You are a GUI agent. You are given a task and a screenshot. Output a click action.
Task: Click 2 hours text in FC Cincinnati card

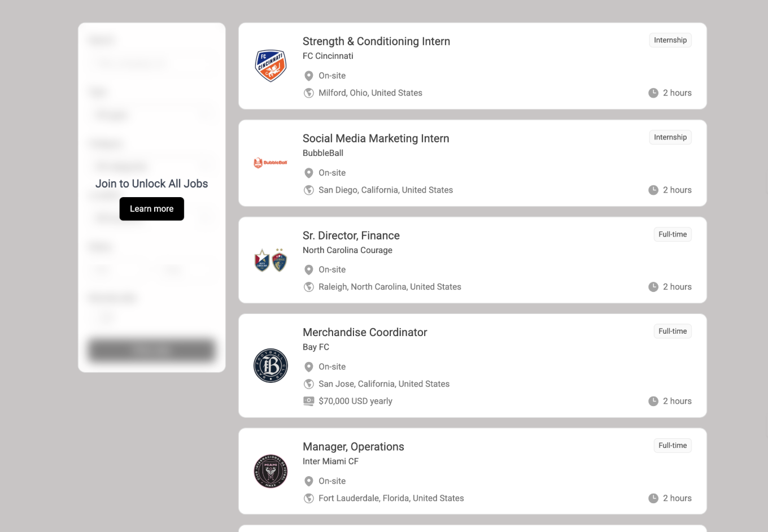677,93
